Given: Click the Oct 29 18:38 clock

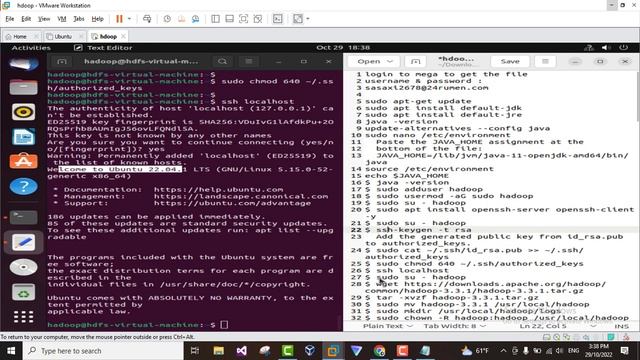Looking at the screenshot, I should click(x=343, y=48).
